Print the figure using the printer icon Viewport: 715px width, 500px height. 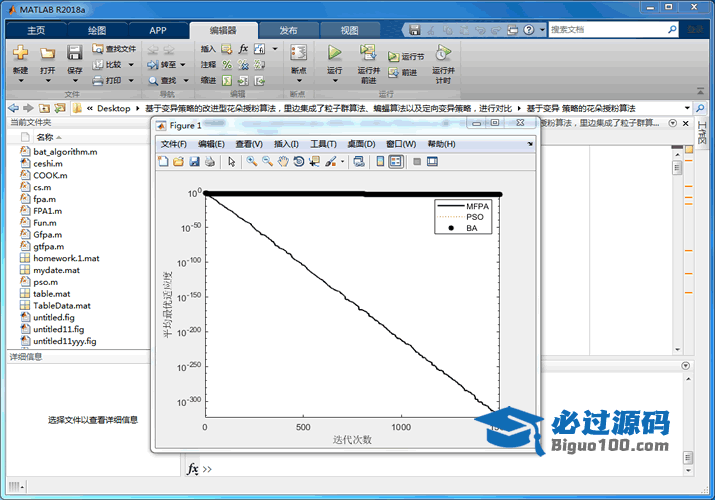click(209, 161)
